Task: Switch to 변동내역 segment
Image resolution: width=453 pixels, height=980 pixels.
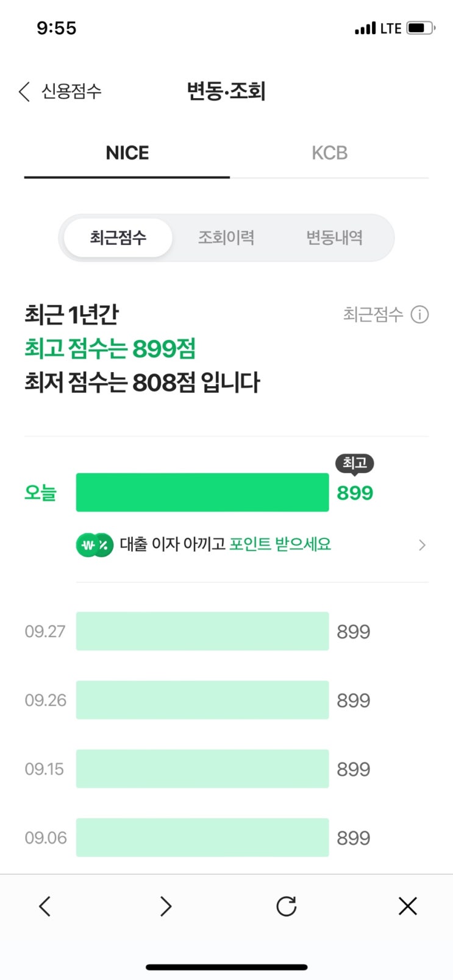Action: 334,238
